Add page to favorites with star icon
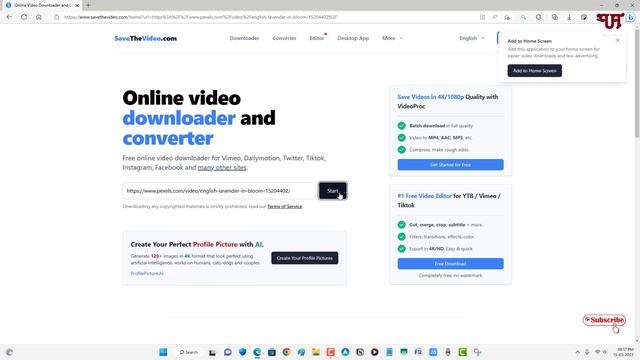Viewport: 640px width, 360px height. 507,17
